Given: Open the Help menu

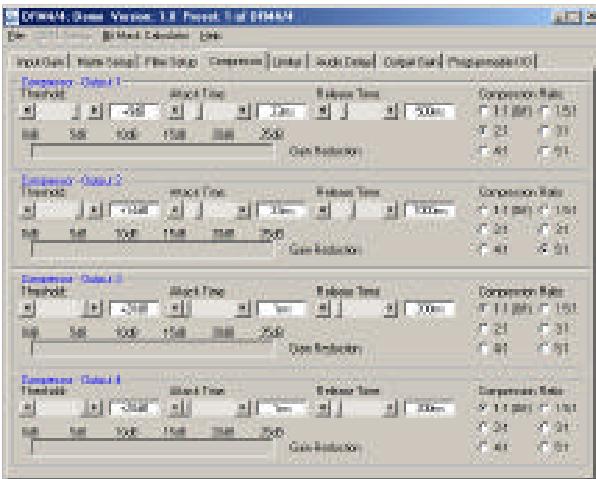Looking at the screenshot, I should point(211,36).
